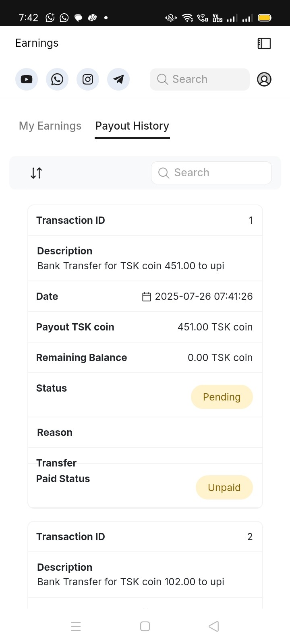This screenshot has width=290, height=644.
Task: Open the Instagram icon link
Action: pos(88,79)
